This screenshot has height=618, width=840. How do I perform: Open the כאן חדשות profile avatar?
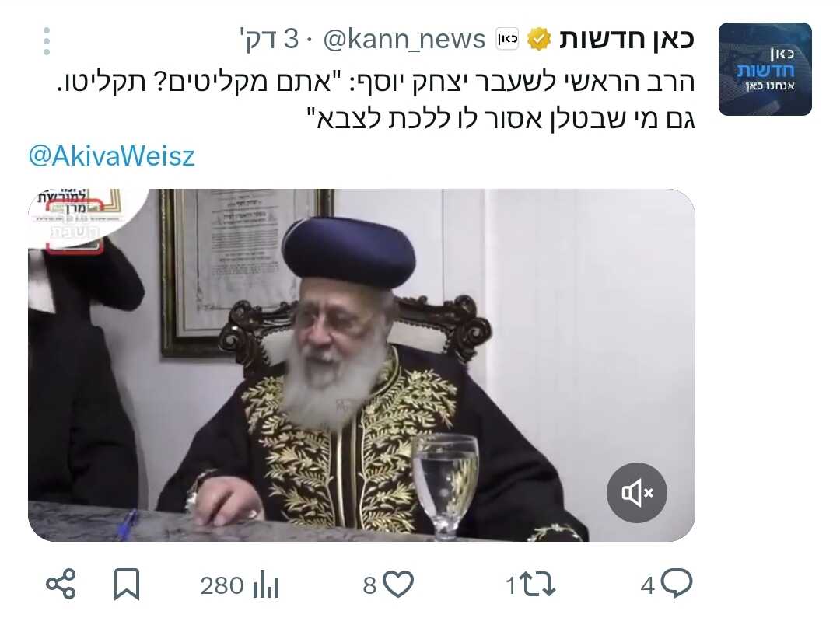point(765,69)
